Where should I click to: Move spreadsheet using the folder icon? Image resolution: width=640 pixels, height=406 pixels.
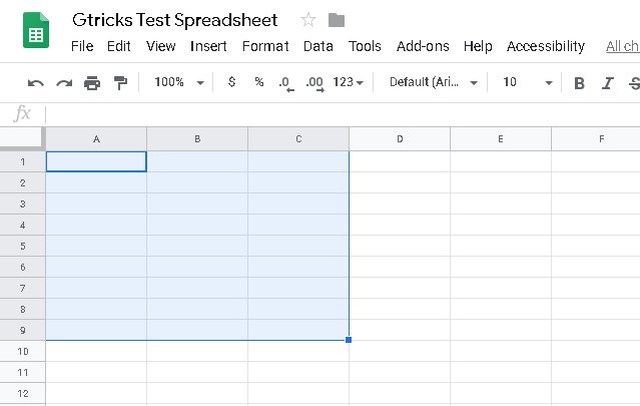(x=336, y=20)
